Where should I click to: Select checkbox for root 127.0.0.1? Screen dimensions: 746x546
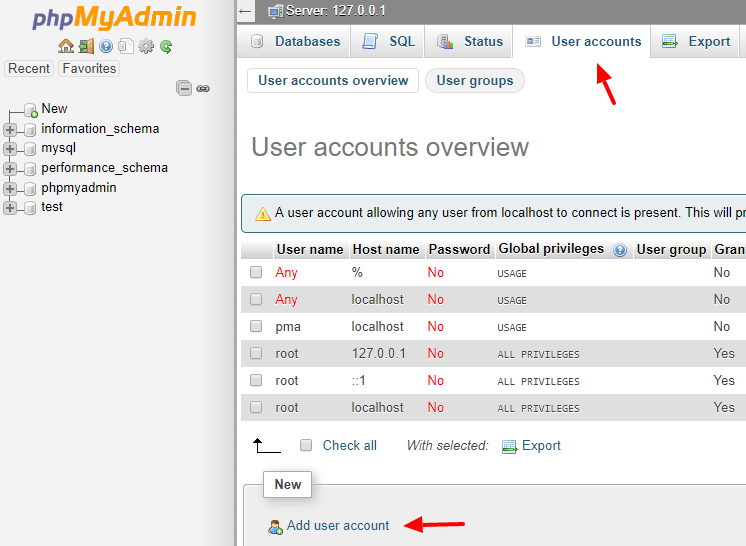(256, 353)
